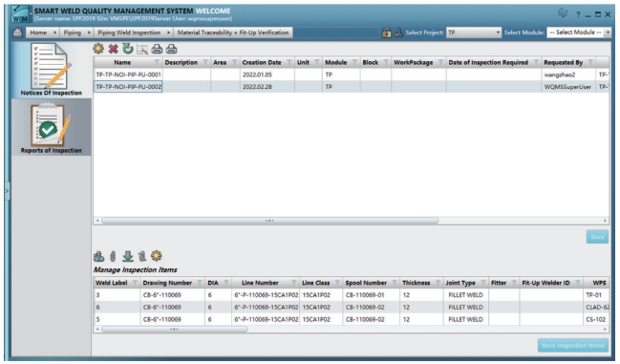Select row TP-TP-NOI-PIP-FU-0001
Screen dimensions: 620x364
[x=351, y=75]
